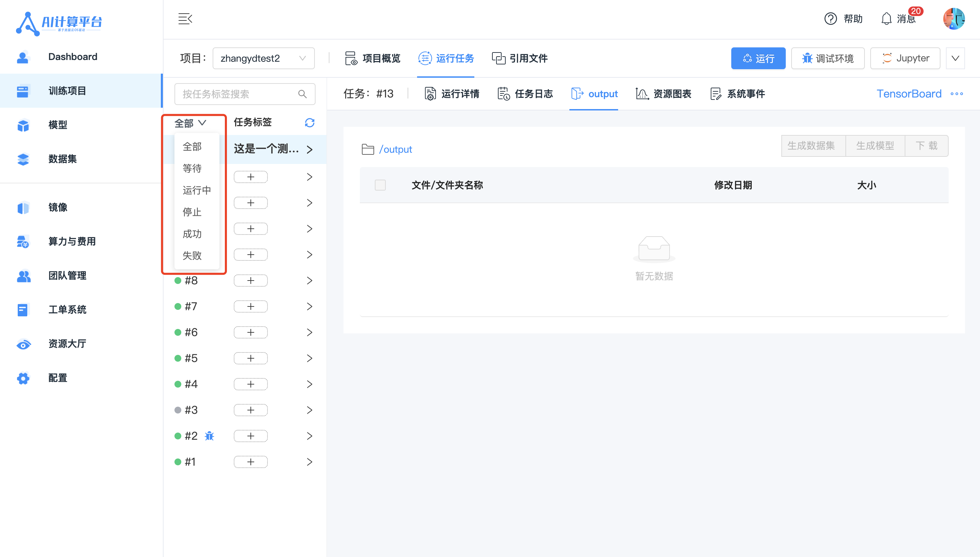
Task: Expand the dropdown arrow beside Jupyter
Action: tap(955, 58)
